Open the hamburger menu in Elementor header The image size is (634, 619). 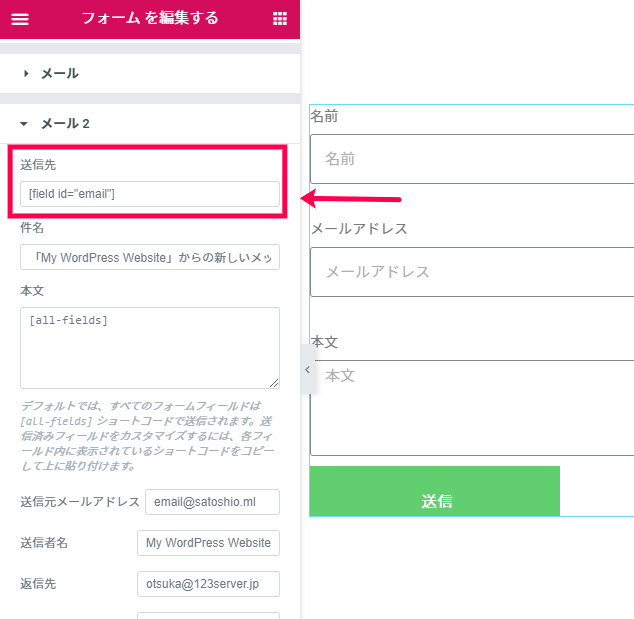[x=19, y=19]
